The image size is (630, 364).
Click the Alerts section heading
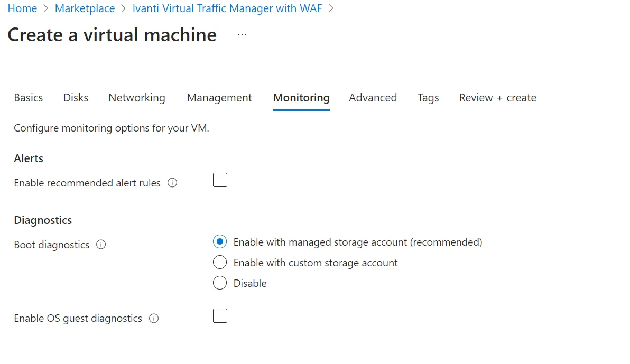29,158
